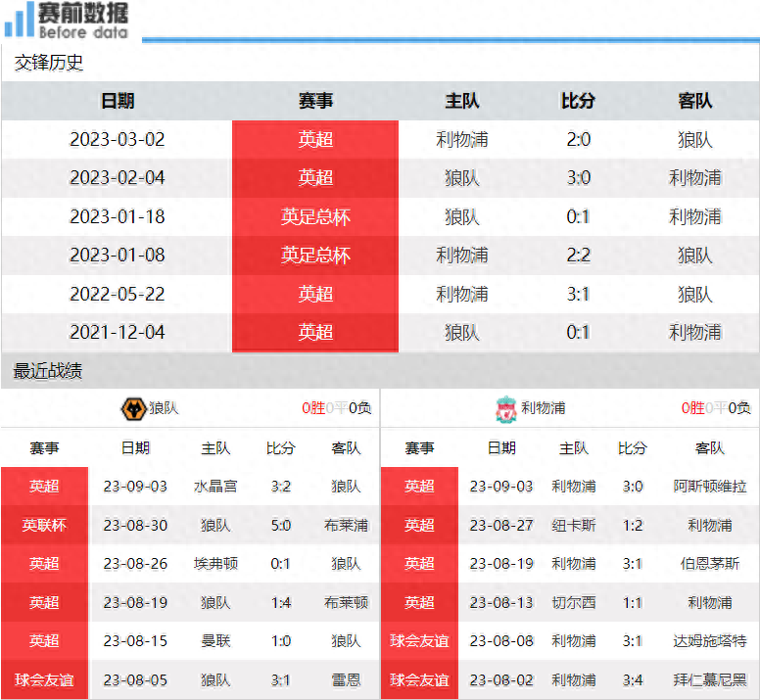Click home team 利物浦 in the 2022-05-22 row
Screen dimensions: 760x700
(x=462, y=294)
